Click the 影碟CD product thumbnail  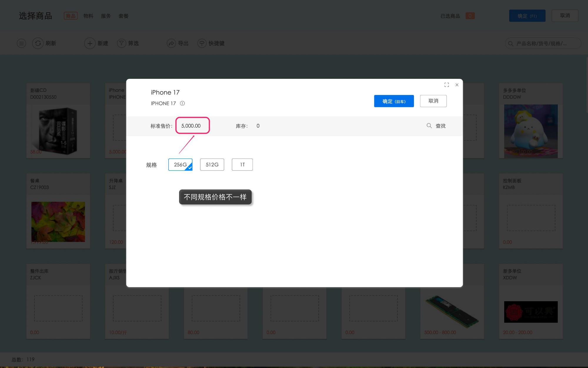(x=58, y=131)
